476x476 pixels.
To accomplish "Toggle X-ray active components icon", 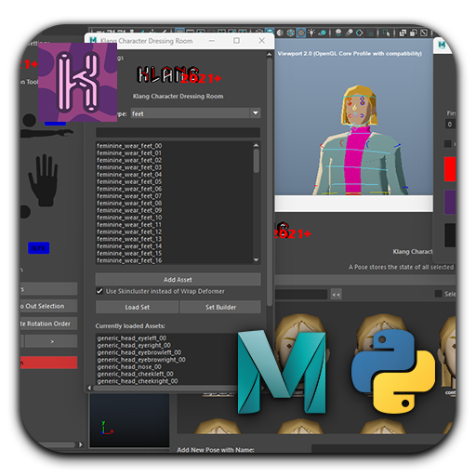I will (x=414, y=33).
